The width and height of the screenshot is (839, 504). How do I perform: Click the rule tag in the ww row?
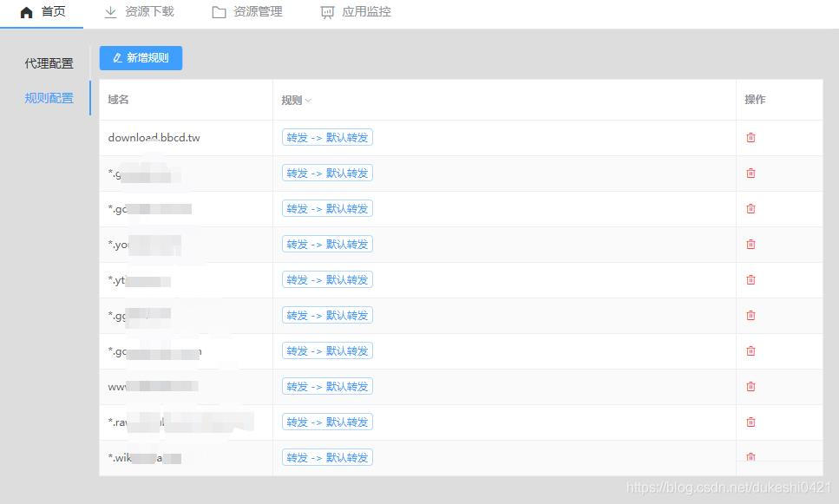tap(327, 386)
